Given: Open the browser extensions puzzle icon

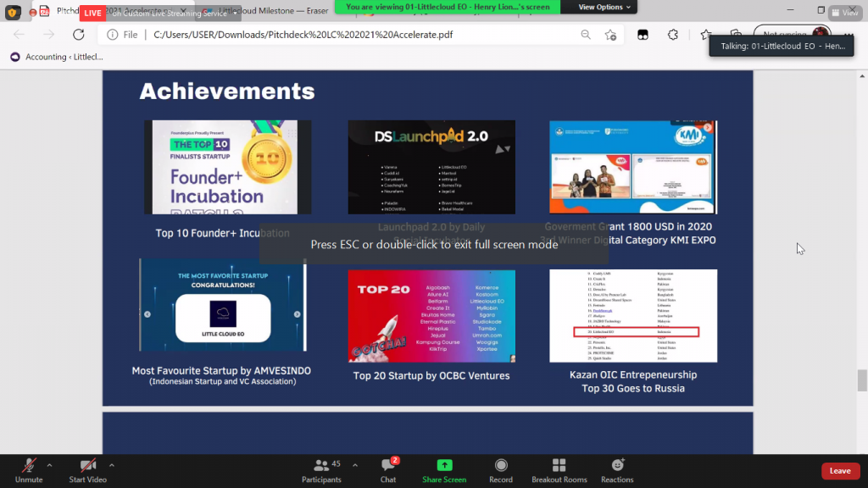Looking at the screenshot, I should [672, 34].
